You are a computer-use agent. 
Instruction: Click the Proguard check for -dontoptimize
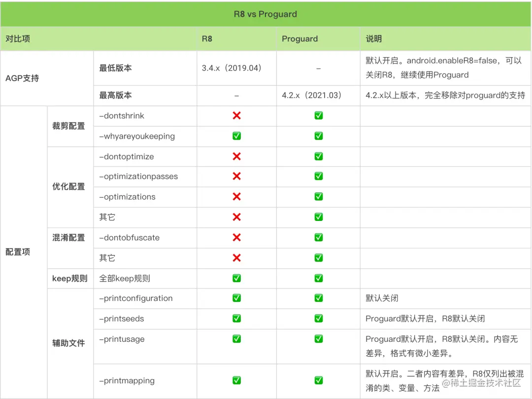pyautogui.click(x=319, y=156)
